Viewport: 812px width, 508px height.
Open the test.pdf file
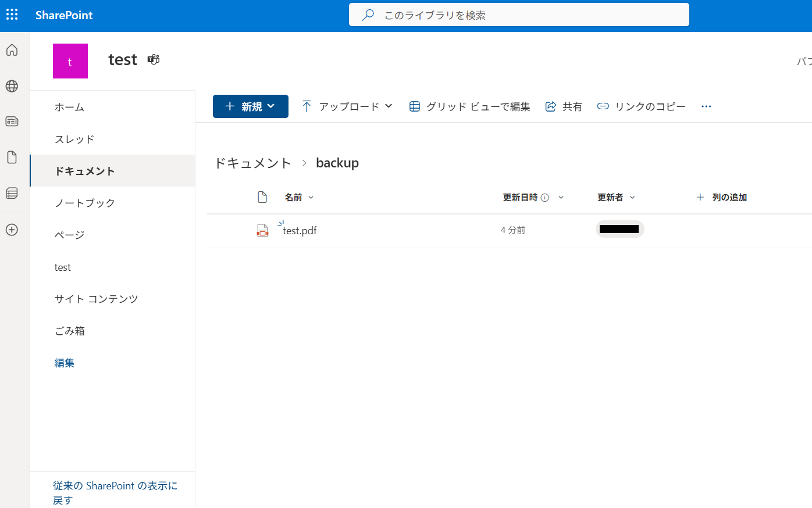[299, 230]
